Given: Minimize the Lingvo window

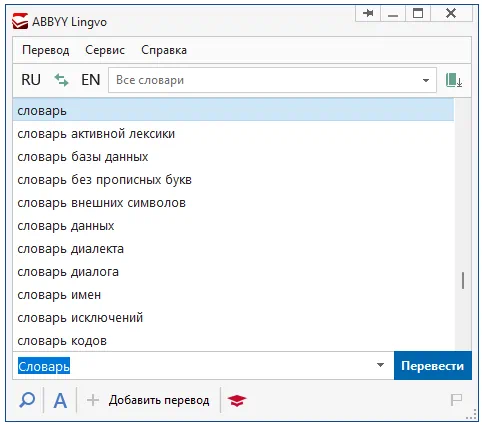Looking at the screenshot, I should pyautogui.click(x=393, y=13).
